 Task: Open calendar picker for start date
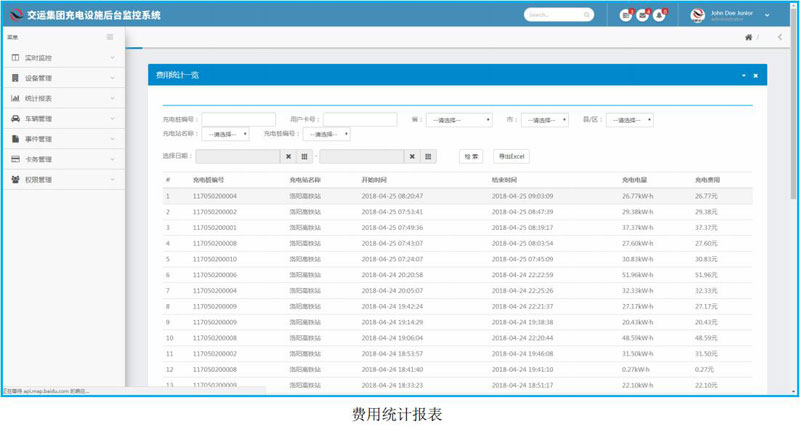305,156
